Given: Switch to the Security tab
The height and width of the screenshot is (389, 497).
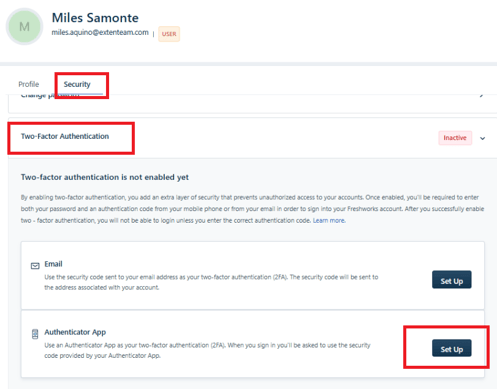Looking at the screenshot, I should [77, 84].
